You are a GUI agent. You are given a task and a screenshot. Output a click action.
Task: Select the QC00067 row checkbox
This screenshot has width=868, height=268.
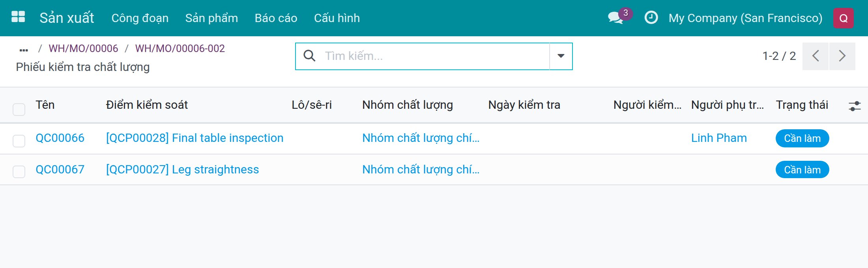[19, 171]
